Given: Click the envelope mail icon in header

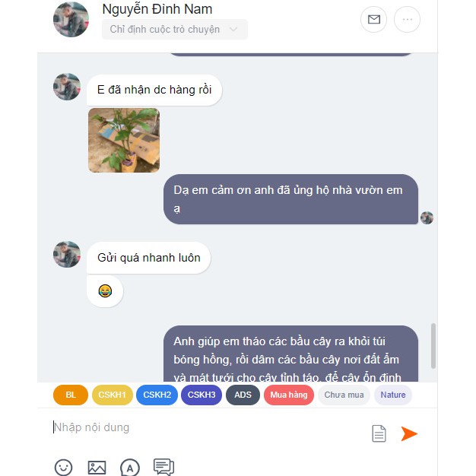Looking at the screenshot, I should point(373,20).
